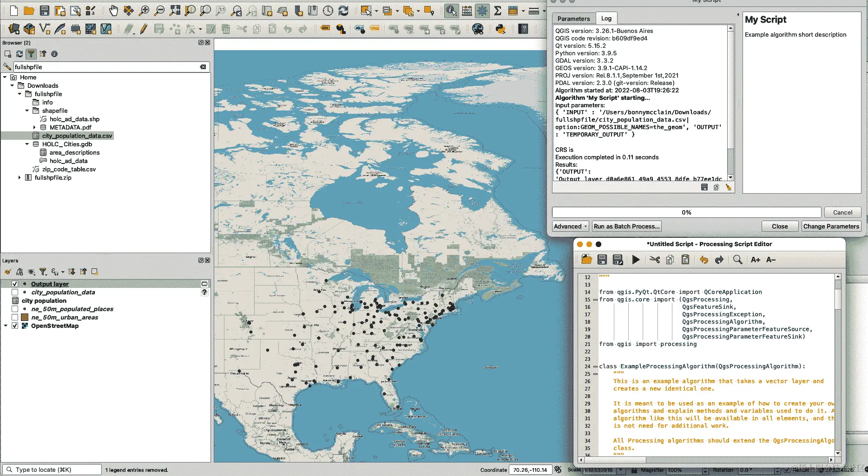Clear the fullshpfile filter text
This screenshot has height=476, width=868.
tap(203, 67)
